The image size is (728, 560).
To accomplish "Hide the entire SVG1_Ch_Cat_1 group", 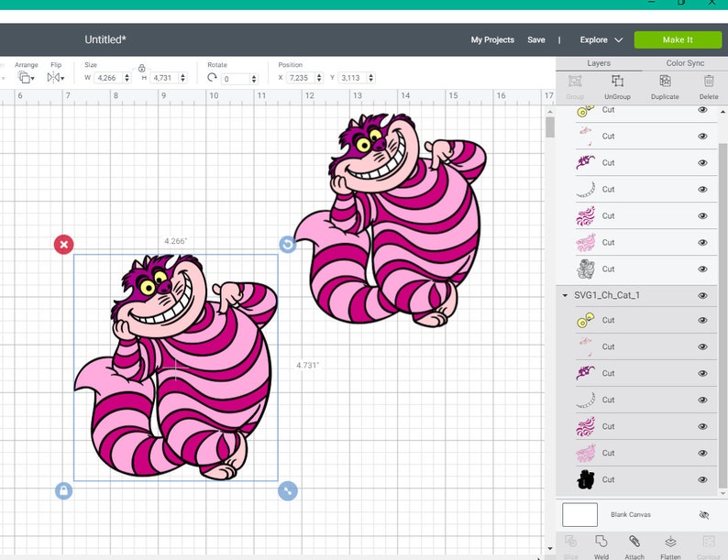I will (702, 295).
